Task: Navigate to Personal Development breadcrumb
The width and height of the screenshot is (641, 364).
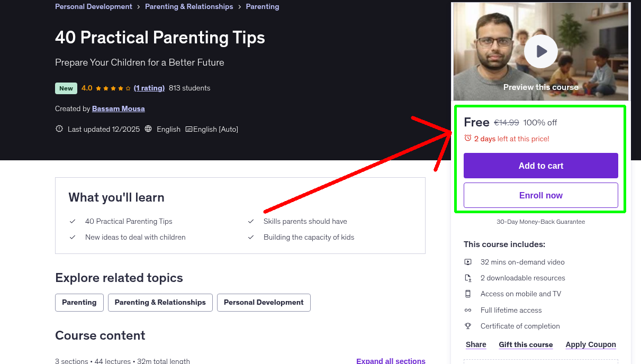Action: [x=93, y=6]
